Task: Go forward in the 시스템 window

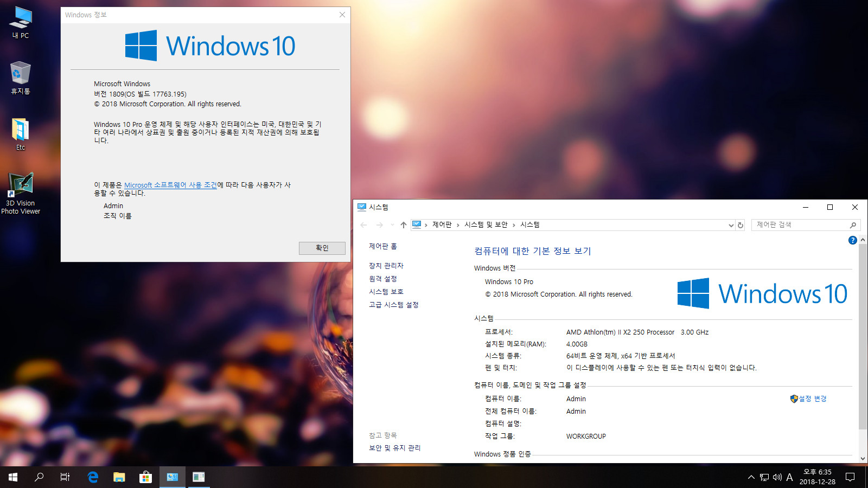Action: (380, 225)
